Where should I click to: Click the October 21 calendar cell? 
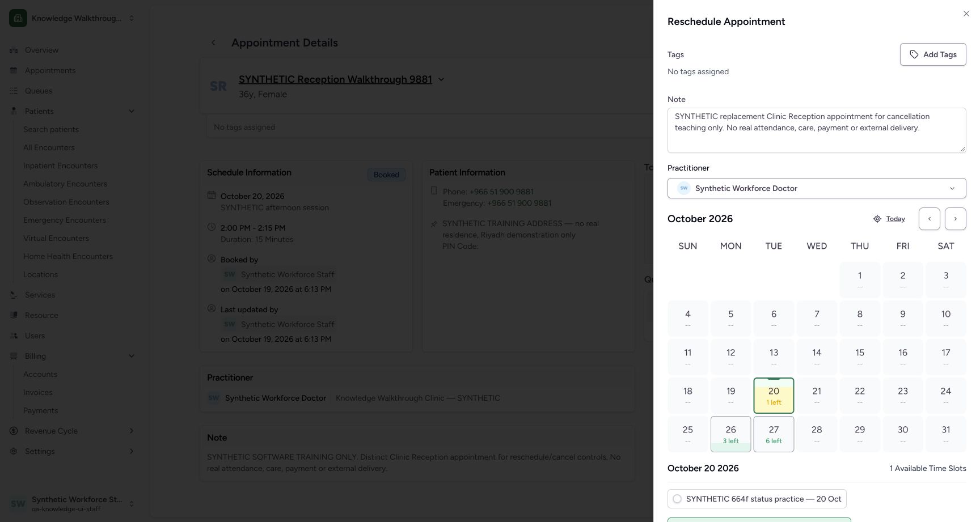[x=817, y=396]
